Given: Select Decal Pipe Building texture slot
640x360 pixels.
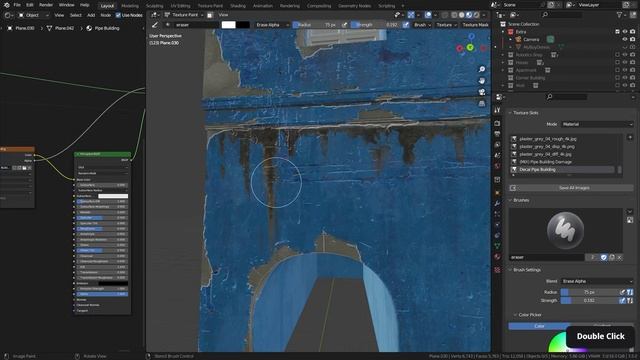Looking at the screenshot, I should point(563,169).
